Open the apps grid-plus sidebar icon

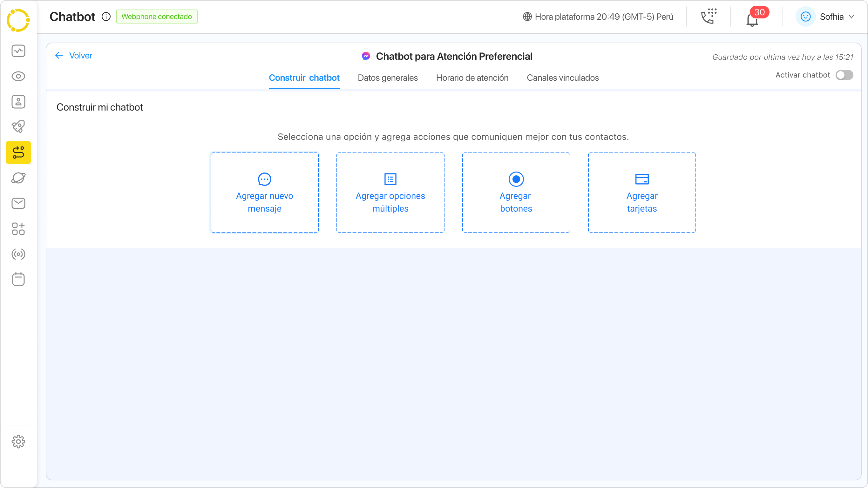click(18, 228)
